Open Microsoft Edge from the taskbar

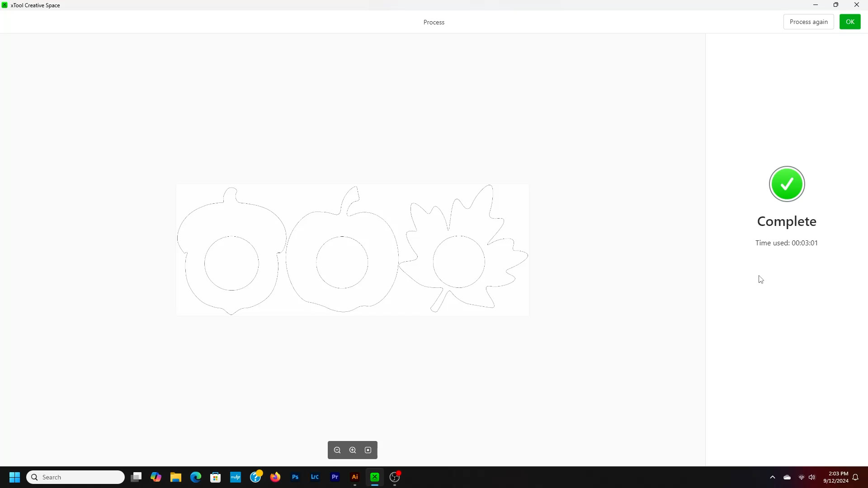pos(196,477)
